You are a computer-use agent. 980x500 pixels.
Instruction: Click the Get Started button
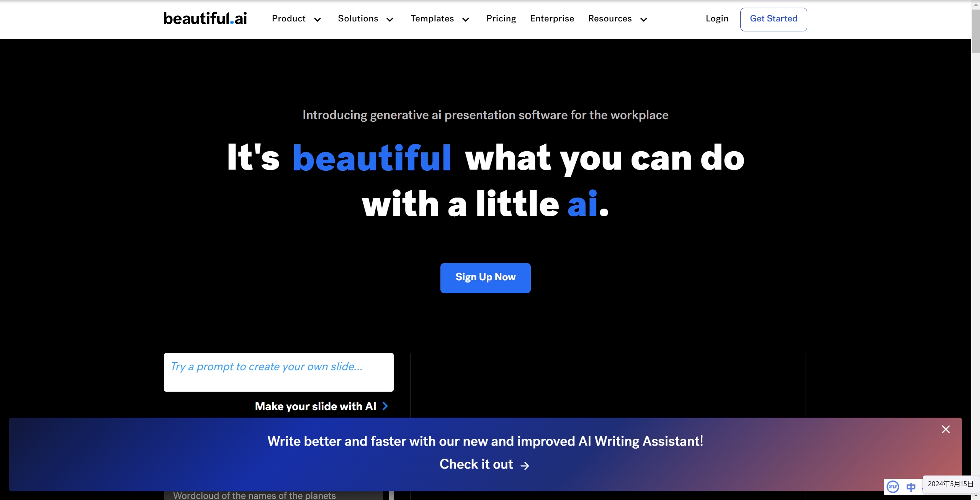[773, 19]
